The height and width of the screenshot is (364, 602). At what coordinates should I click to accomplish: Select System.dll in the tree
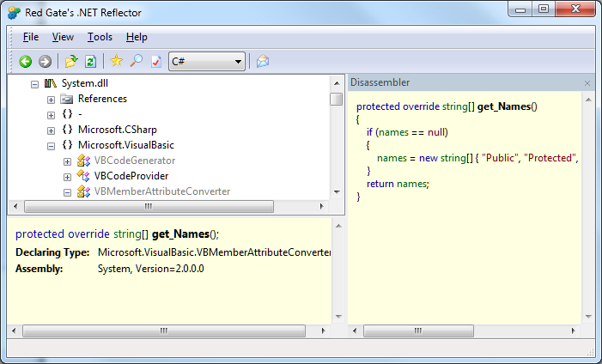pos(85,83)
